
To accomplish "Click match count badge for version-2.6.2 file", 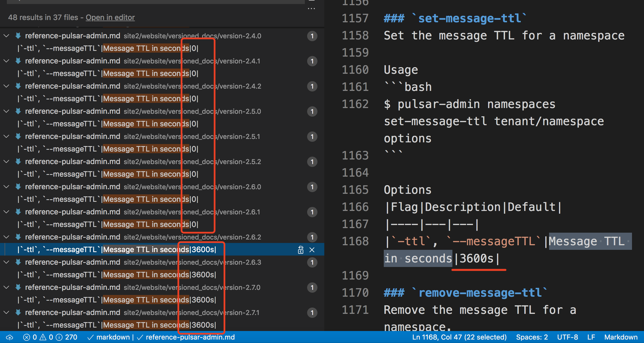I will pyautogui.click(x=312, y=237).
